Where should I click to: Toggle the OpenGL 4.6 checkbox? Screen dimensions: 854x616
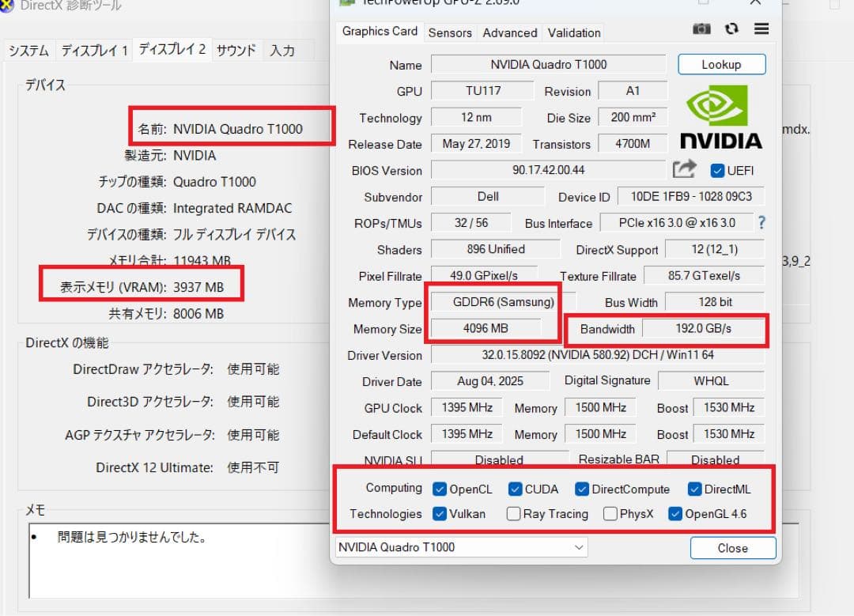tap(675, 514)
